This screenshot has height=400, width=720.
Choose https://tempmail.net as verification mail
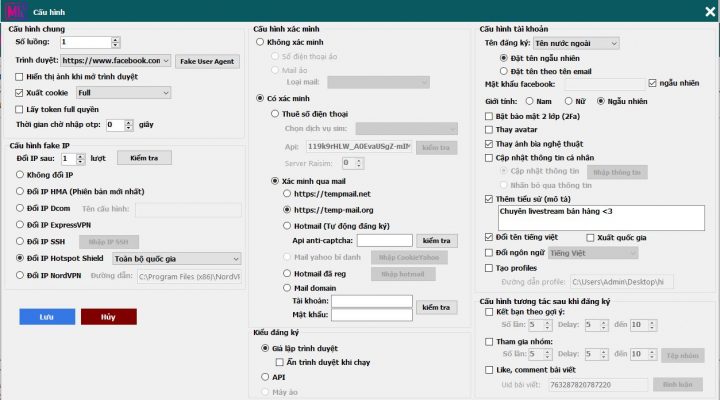coord(287,193)
